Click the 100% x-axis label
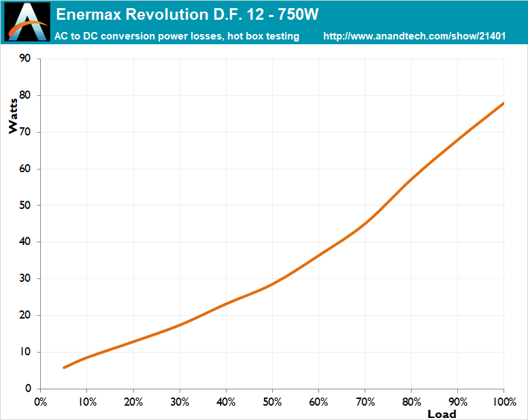 click(504, 402)
